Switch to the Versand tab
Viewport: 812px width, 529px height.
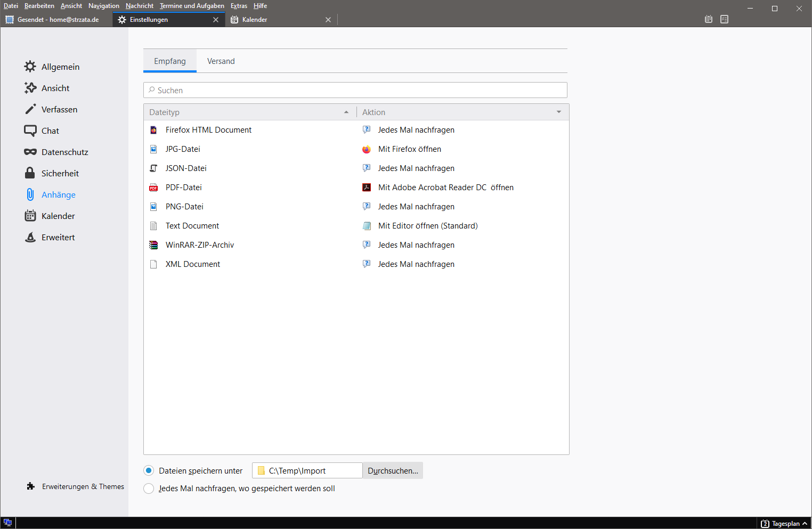point(221,61)
